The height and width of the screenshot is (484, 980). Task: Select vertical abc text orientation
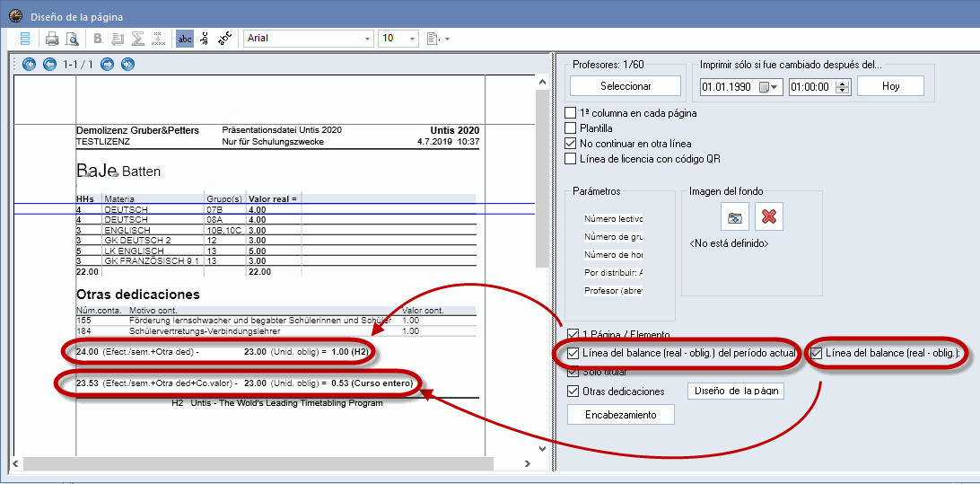pyautogui.click(x=205, y=39)
